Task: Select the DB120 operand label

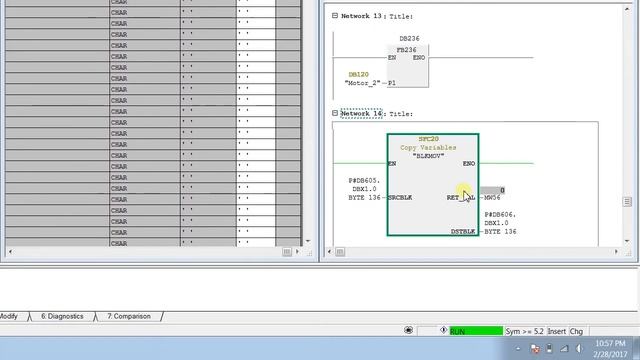Action: point(358,74)
